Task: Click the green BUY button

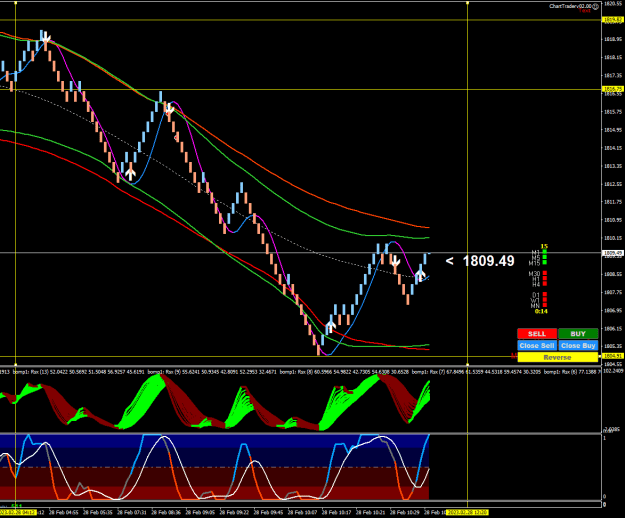Action: 578,334
